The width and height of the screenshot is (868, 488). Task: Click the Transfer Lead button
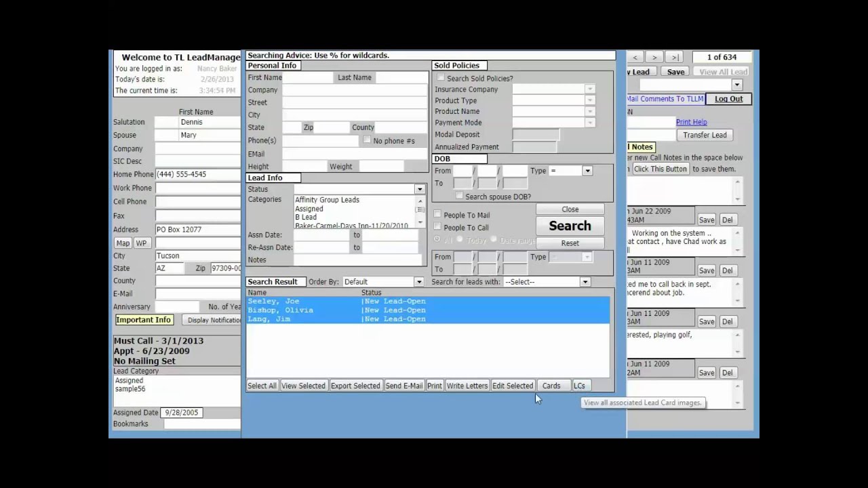click(705, 135)
